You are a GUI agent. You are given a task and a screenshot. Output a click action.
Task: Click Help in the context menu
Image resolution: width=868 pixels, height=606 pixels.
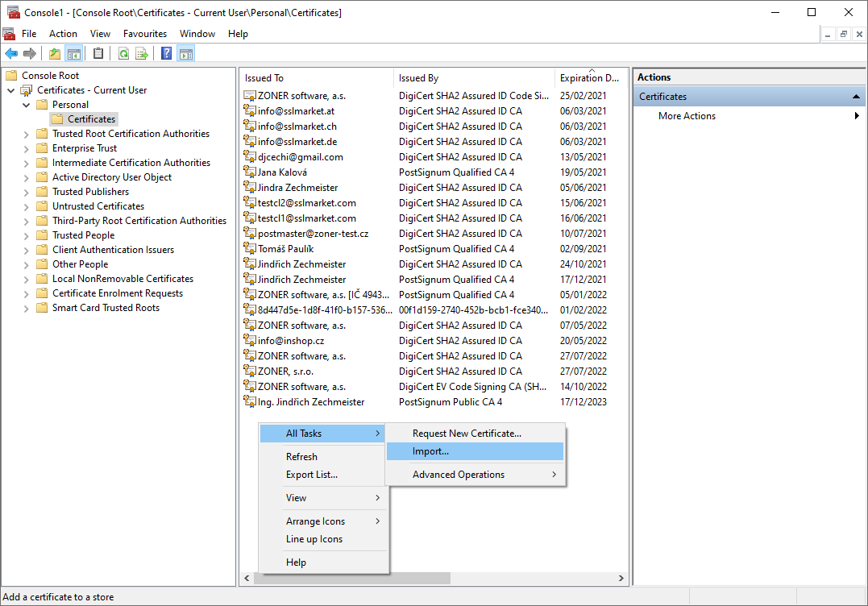coord(322,562)
